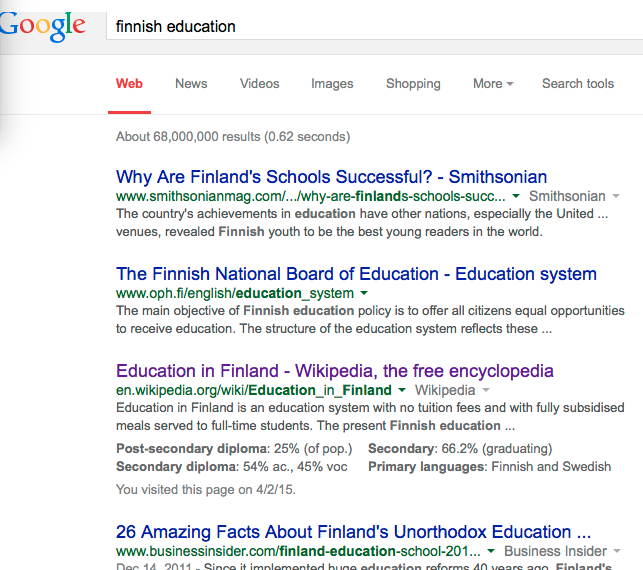The height and width of the screenshot is (570, 643).
Task: Select the Web tab
Action: click(129, 84)
